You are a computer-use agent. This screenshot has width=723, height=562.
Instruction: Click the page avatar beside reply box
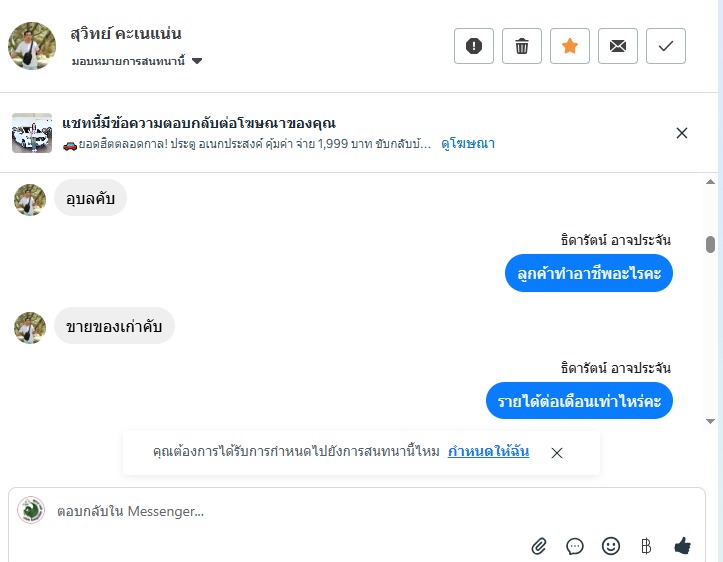[x=31, y=511]
